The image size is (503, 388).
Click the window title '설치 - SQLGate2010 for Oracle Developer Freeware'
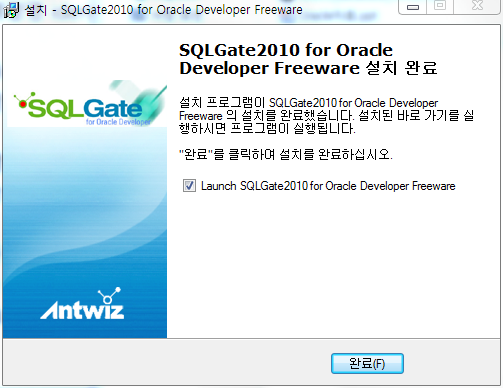pyautogui.click(x=164, y=10)
